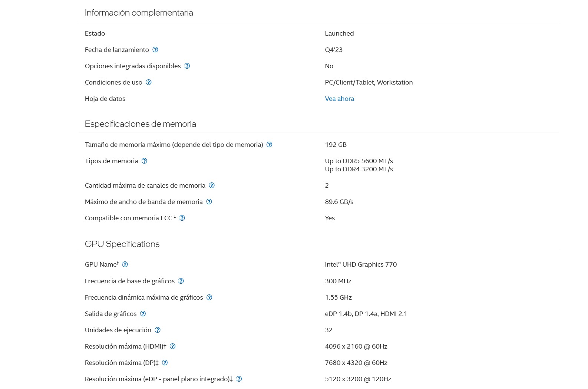Open help icon for Tipos de memoria
Screen dimensions: 588x389
coord(145,161)
